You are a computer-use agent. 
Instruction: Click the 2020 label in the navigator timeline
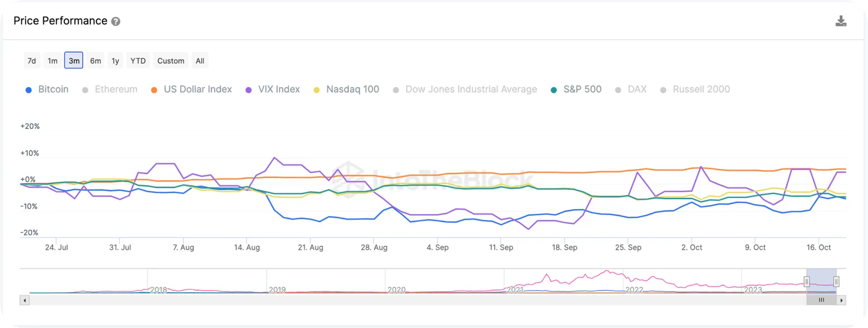click(x=397, y=290)
